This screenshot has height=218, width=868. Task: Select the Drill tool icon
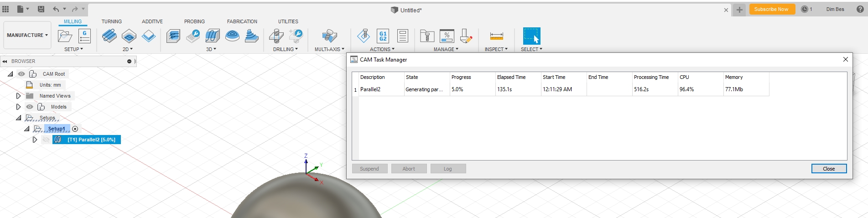(x=276, y=36)
